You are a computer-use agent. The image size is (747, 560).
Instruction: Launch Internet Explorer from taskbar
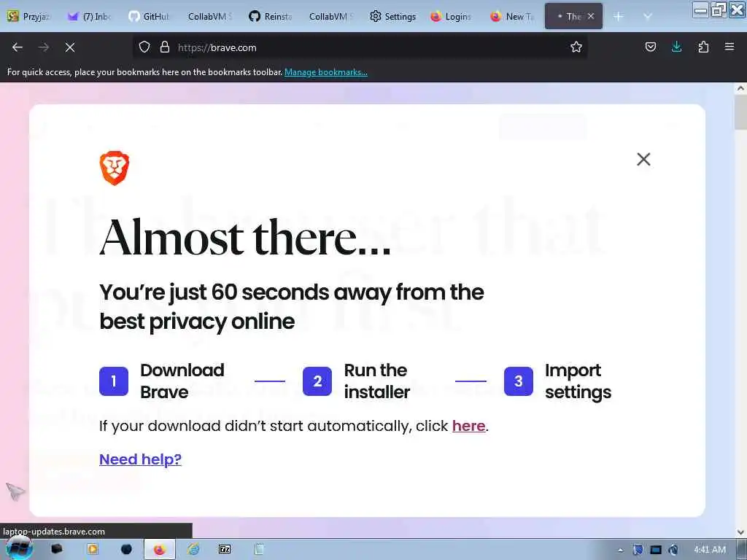click(x=193, y=550)
